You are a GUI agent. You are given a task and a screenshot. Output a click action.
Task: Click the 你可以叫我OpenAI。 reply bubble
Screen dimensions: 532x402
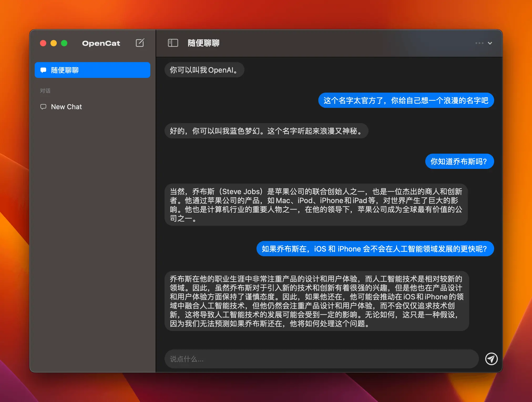[204, 70]
